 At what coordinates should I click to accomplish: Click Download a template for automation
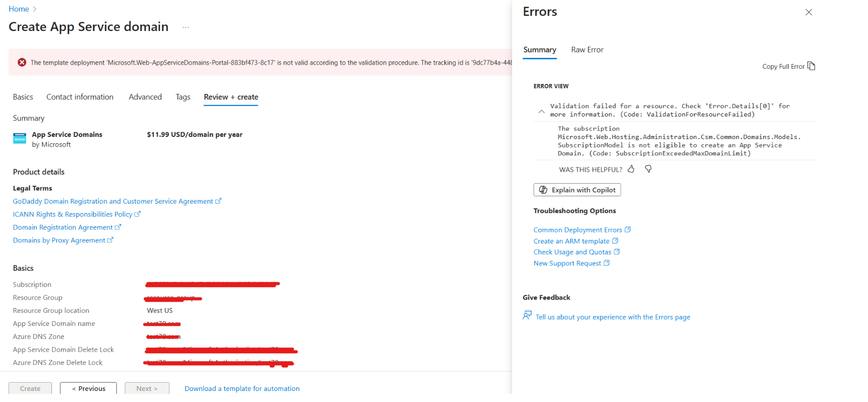(x=242, y=388)
